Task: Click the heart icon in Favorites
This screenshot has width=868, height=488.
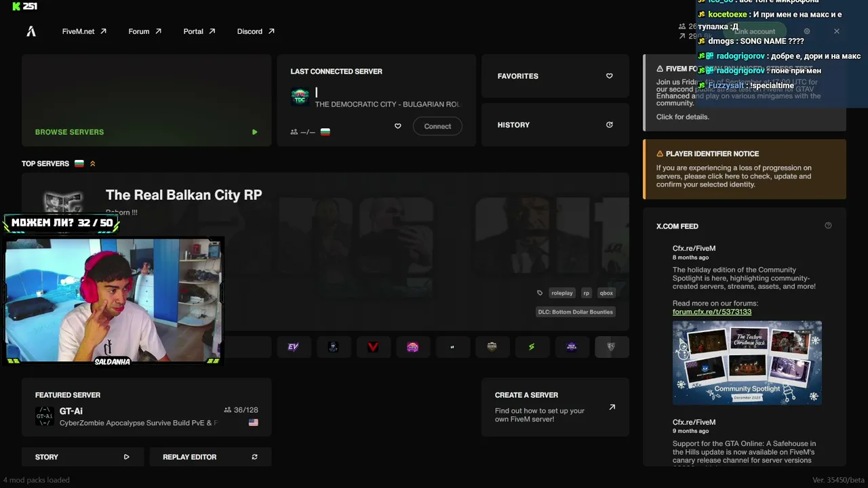Action: pyautogui.click(x=609, y=76)
